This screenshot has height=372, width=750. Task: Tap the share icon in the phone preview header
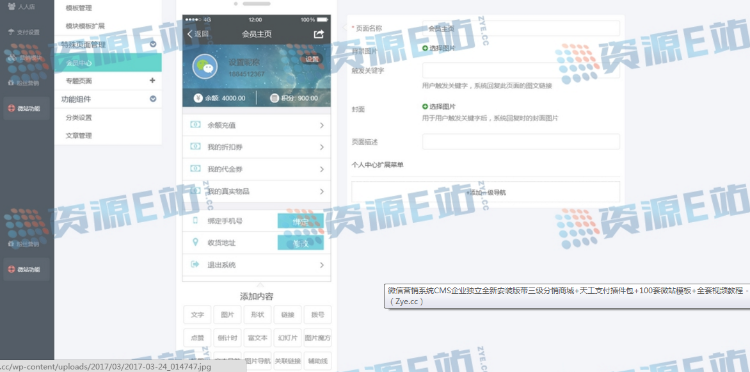[319, 34]
